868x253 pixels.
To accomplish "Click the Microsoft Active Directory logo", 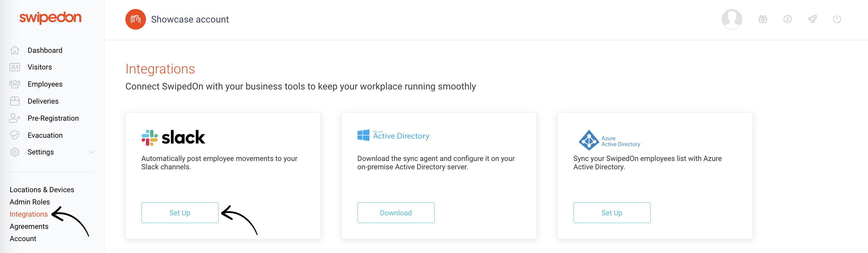I will (393, 136).
